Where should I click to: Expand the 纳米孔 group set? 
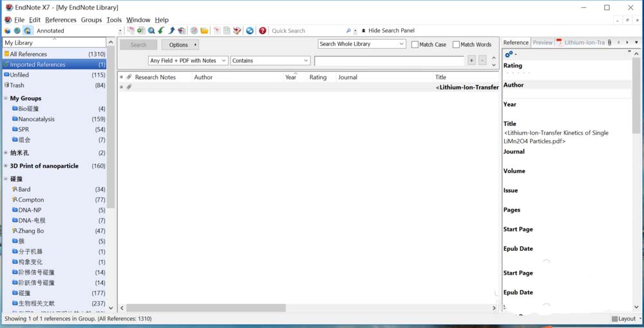(x=6, y=153)
